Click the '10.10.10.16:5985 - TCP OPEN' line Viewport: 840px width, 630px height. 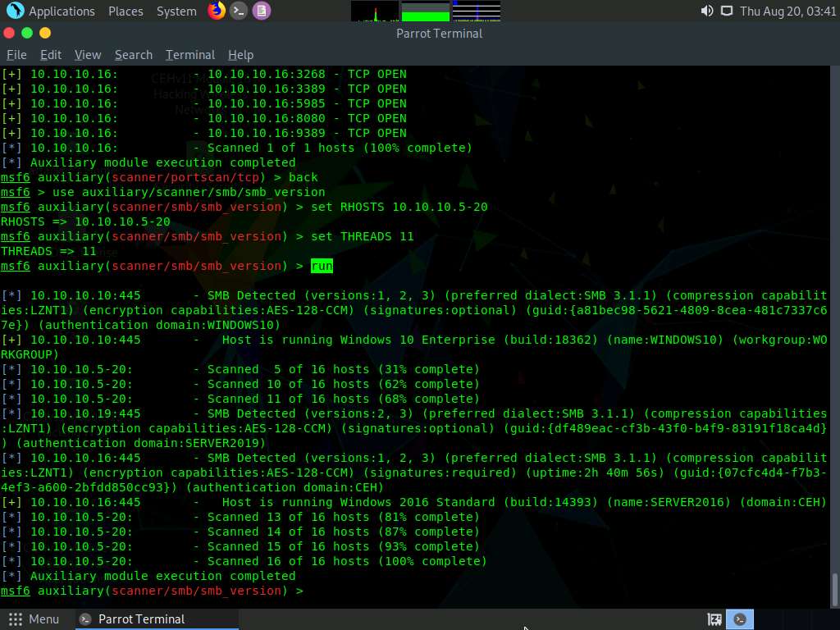(203, 104)
